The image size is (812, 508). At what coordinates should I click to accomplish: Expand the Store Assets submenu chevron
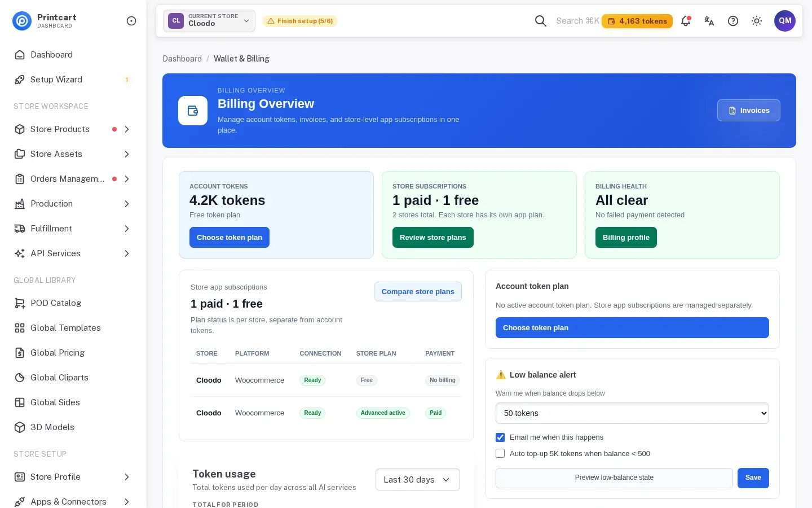pyautogui.click(x=127, y=154)
